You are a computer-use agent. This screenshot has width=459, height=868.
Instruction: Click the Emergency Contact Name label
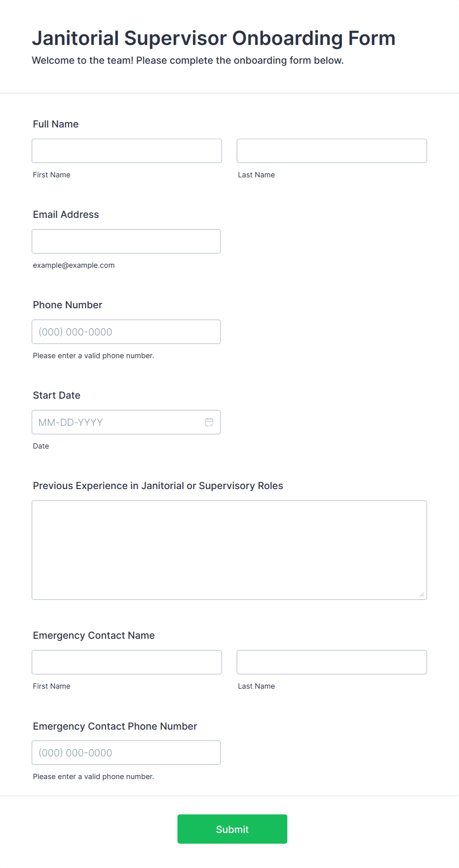pos(94,635)
